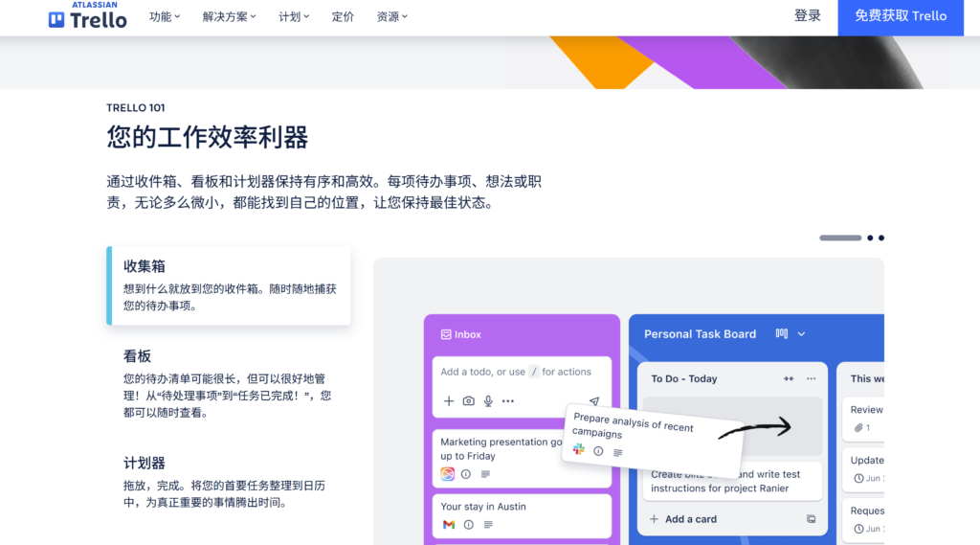Click 'Prepare analysis of recent campaigns' text

(x=633, y=425)
